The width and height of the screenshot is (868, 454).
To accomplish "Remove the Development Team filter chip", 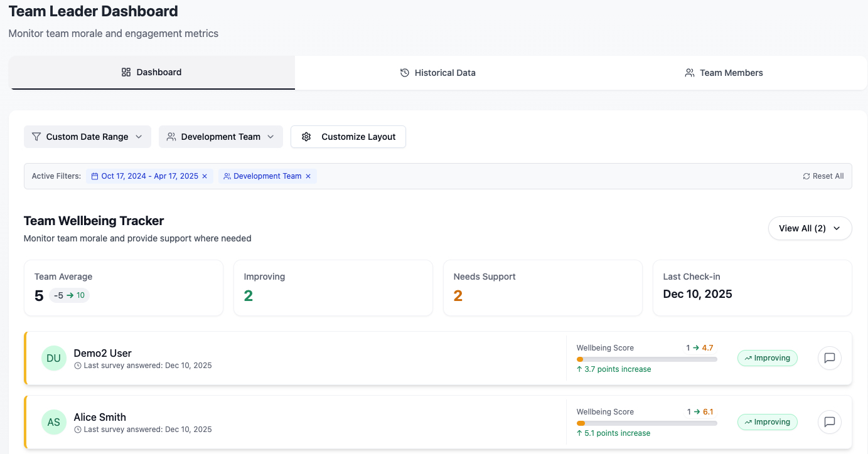I will (308, 176).
